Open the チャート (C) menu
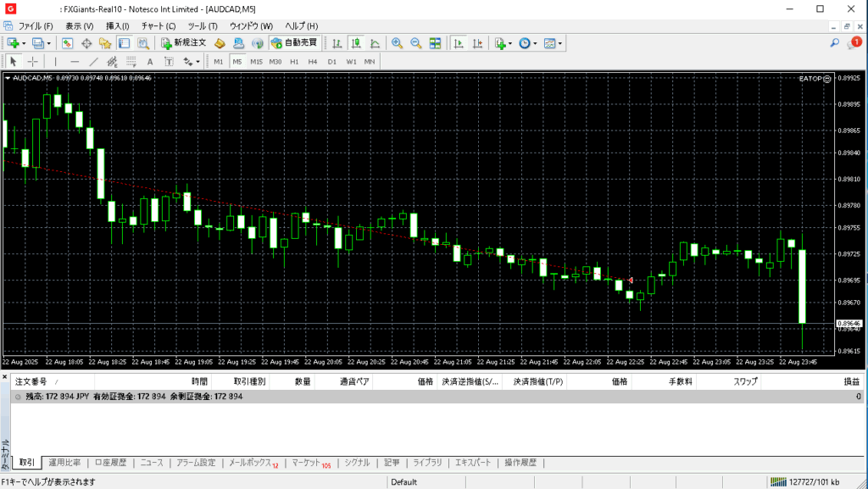 [159, 26]
